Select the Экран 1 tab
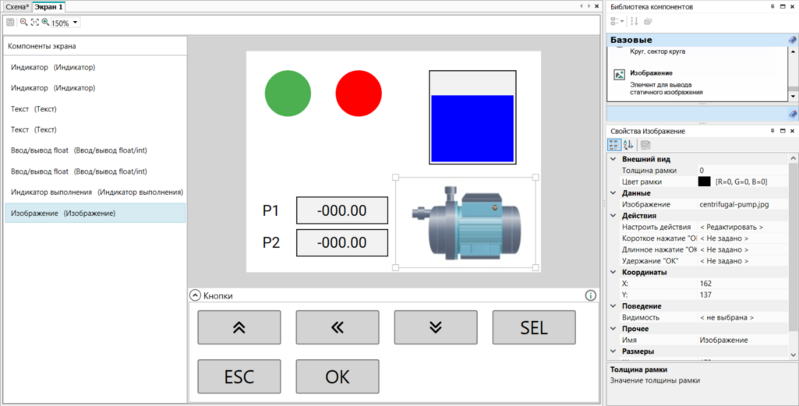Screen dimensions: 799x406 point(48,7)
